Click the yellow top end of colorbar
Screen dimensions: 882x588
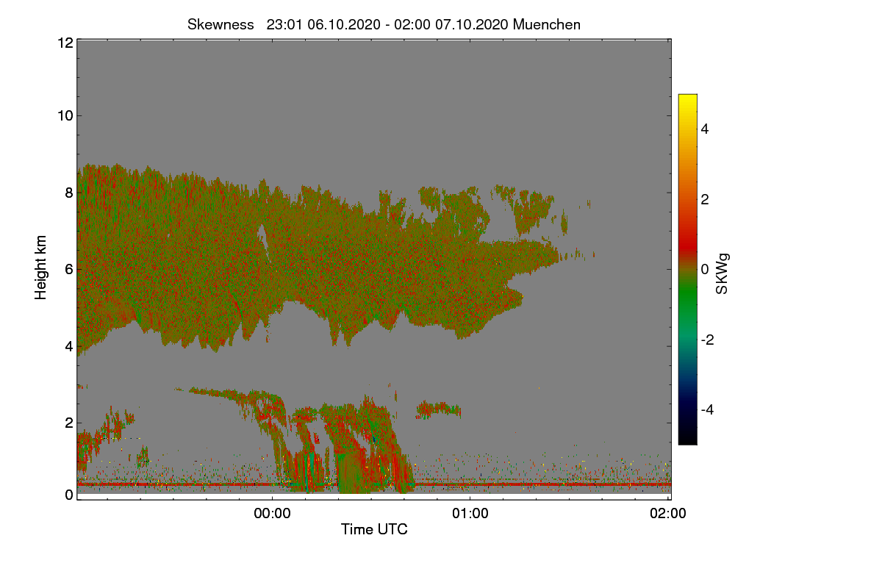[687, 98]
